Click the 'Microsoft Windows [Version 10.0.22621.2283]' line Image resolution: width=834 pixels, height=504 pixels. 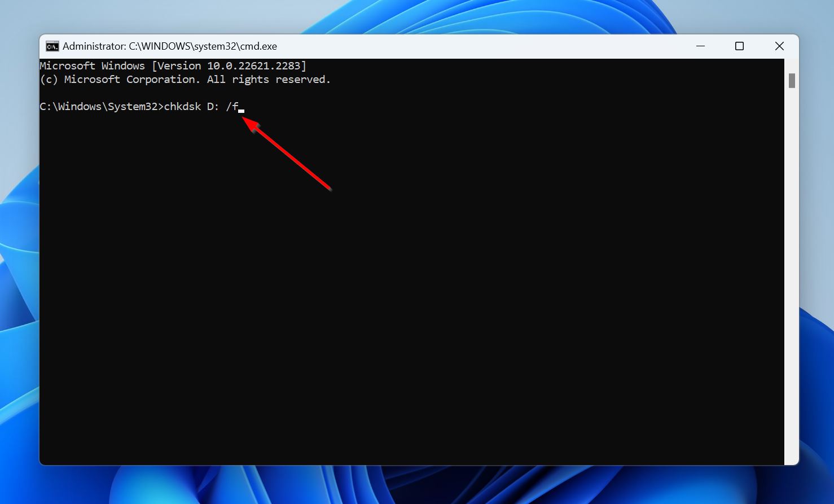pos(173,66)
